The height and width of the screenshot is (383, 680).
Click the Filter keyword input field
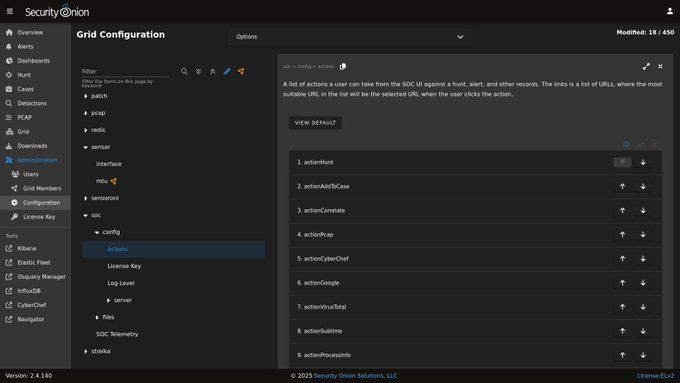[x=126, y=71]
